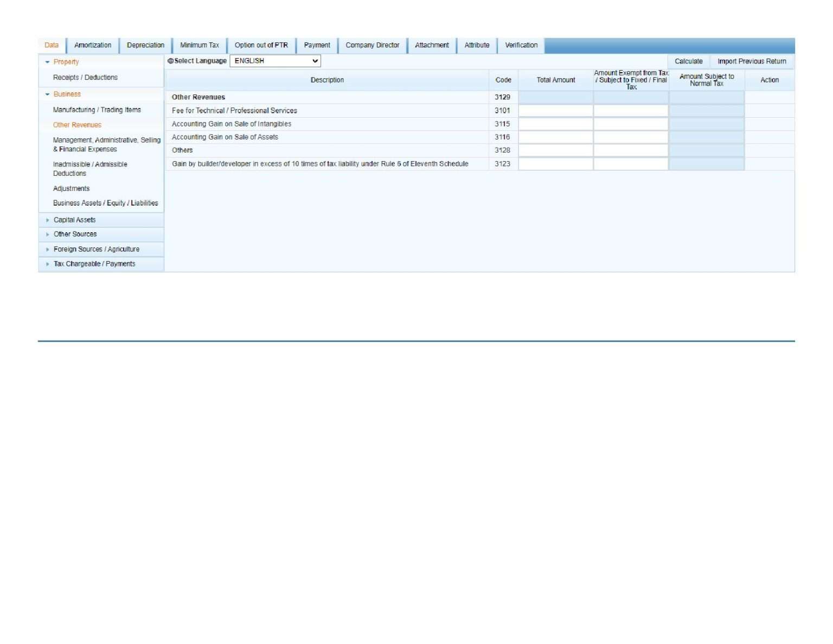Viewport: 833px width, 644px height.
Task: Open Business Assets / Equity / Liabilities
Action: coord(106,203)
